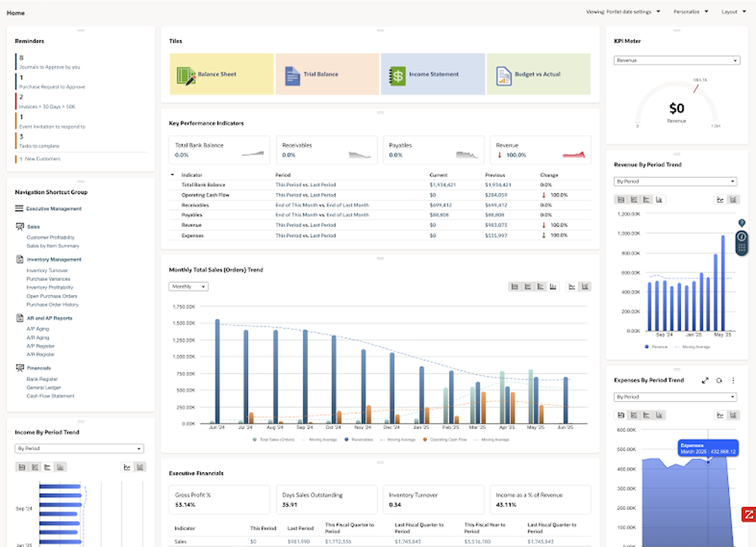
Task: Toggle column chart in Monthly Total Sales Trend
Action: pyautogui.click(x=553, y=287)
